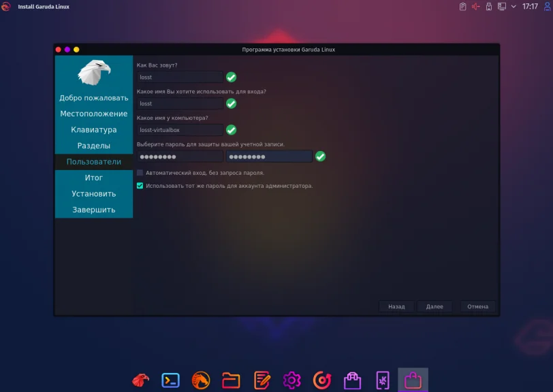Enable automatic login without password checkbox
This screenshot has height=392, width=553.
point(140,174)
